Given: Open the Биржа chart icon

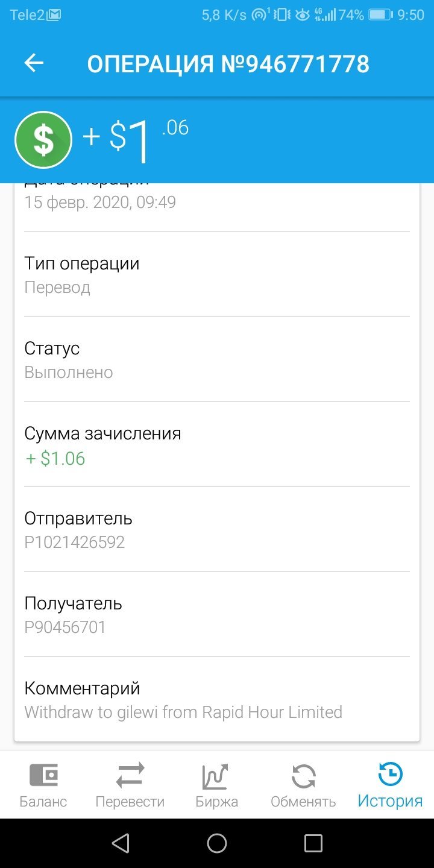Looking at the screenshot, I should [x=215, y=776].
